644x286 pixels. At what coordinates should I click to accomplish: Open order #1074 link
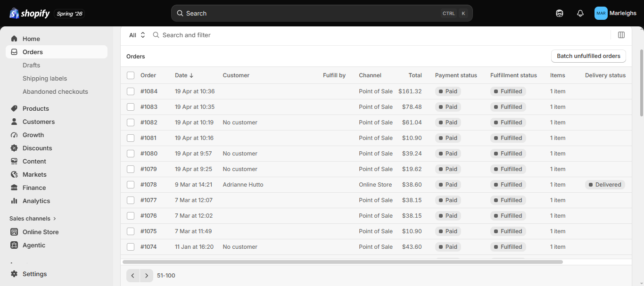point(149,247)
